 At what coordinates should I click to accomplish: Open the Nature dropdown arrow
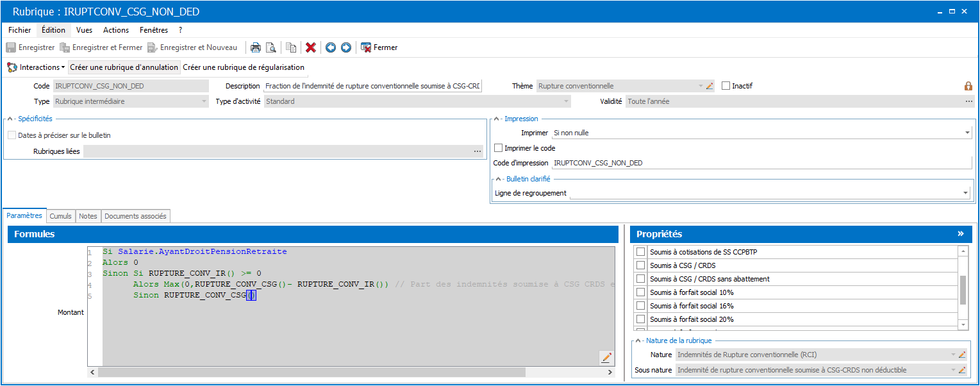[x=953, y=355]
